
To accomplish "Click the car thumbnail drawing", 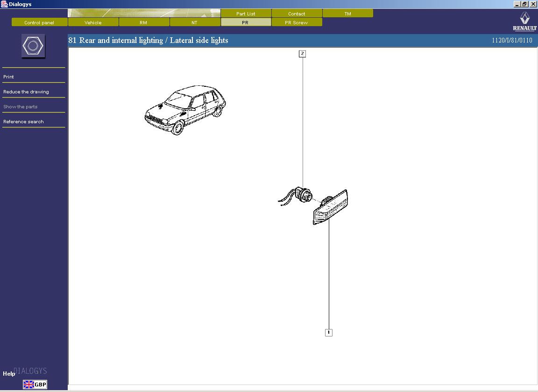I will tap(185, 110).
